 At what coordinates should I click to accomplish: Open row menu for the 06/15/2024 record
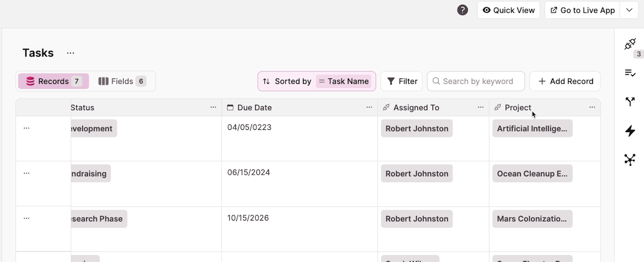(27, 173)
